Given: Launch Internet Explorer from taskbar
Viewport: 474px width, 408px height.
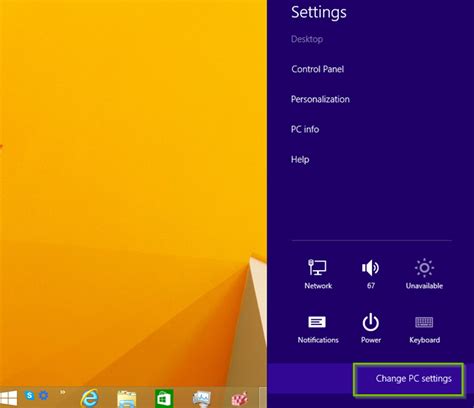Looking at the screenshot, I should 89,398.
